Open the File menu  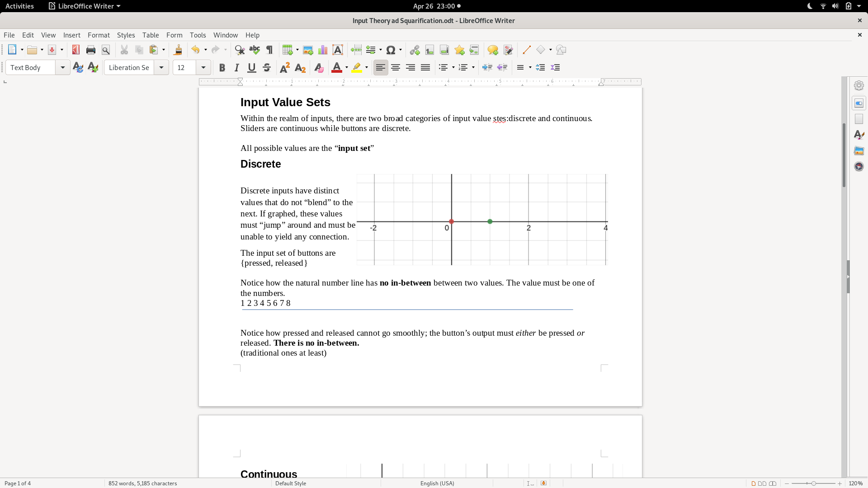(x=9, y=35)
